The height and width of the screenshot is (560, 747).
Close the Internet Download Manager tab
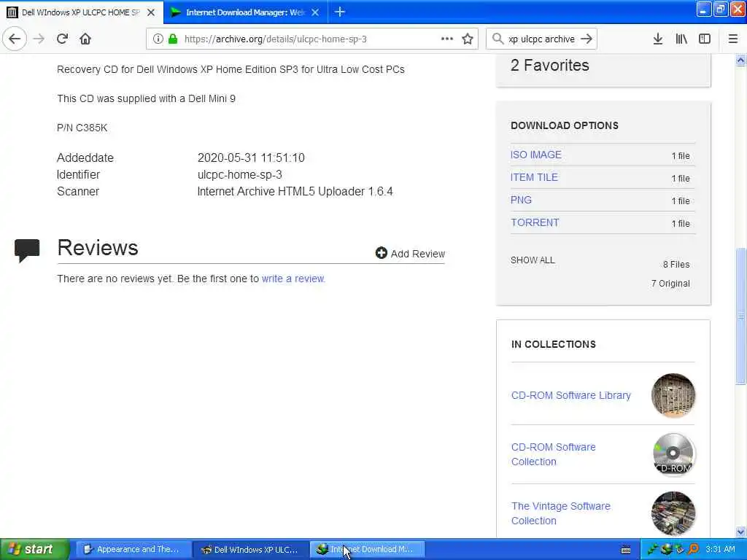(315, 12)
